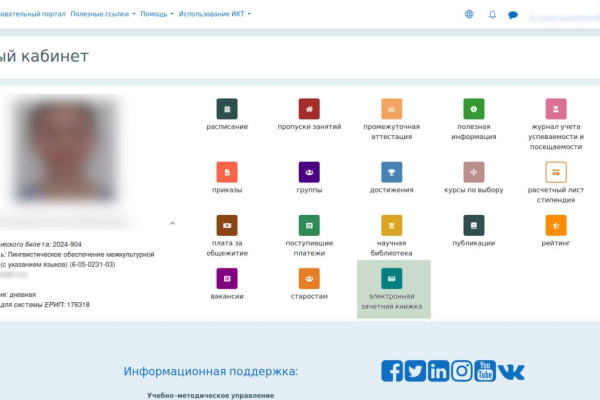600x400 pixels.
Task: Open the Facebook social link
Action: tap(392, 371)
